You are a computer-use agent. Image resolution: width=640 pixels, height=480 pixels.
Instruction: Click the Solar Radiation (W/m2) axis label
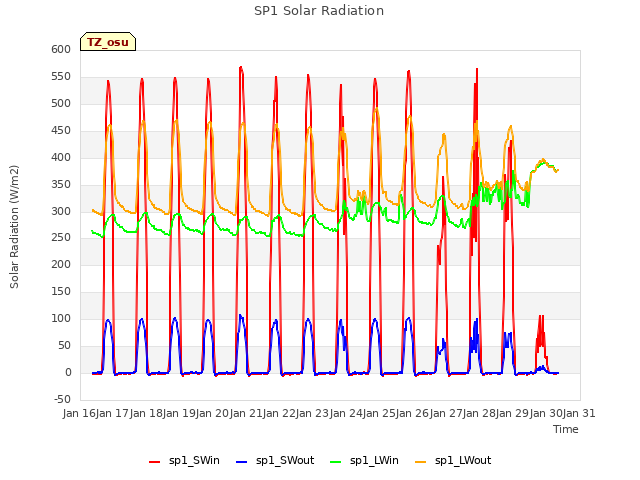pyautogui.click(x=14, y=227)
